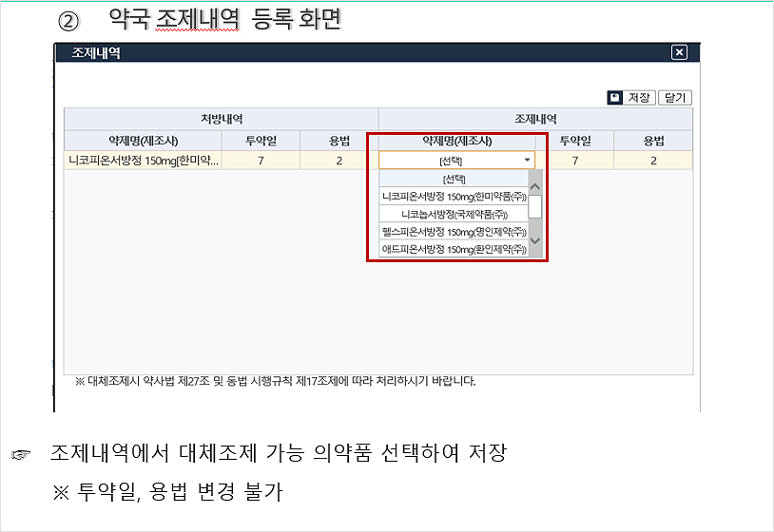Click 투약일 header under 조제내역
This screenshot has height=532, width=774.
coord(575,141)
